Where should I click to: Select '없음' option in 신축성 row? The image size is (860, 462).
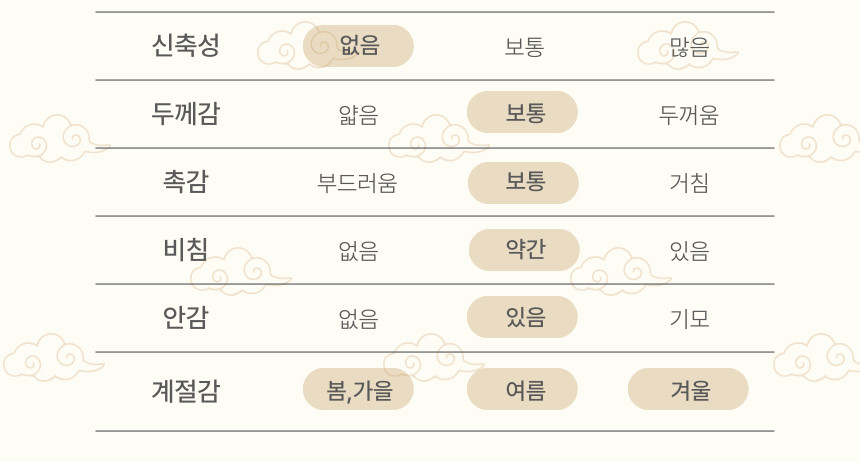click(x=358, y=46)
